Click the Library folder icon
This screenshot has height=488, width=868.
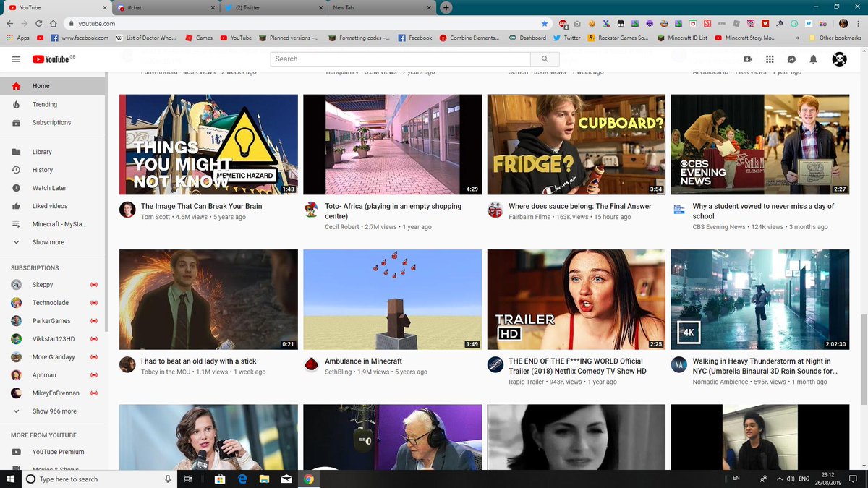point(16,152)
